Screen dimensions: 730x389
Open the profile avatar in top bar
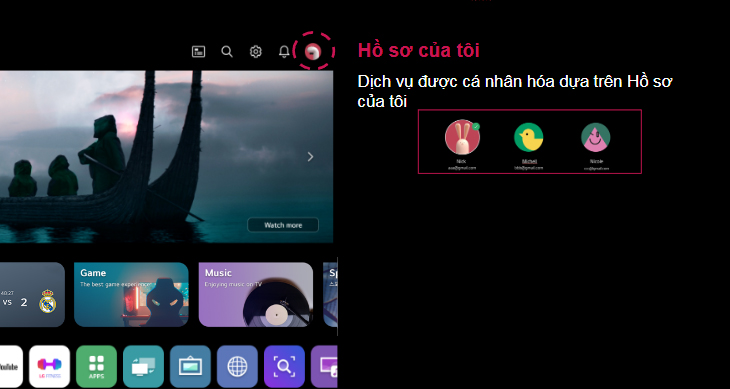tap(313, 51)
